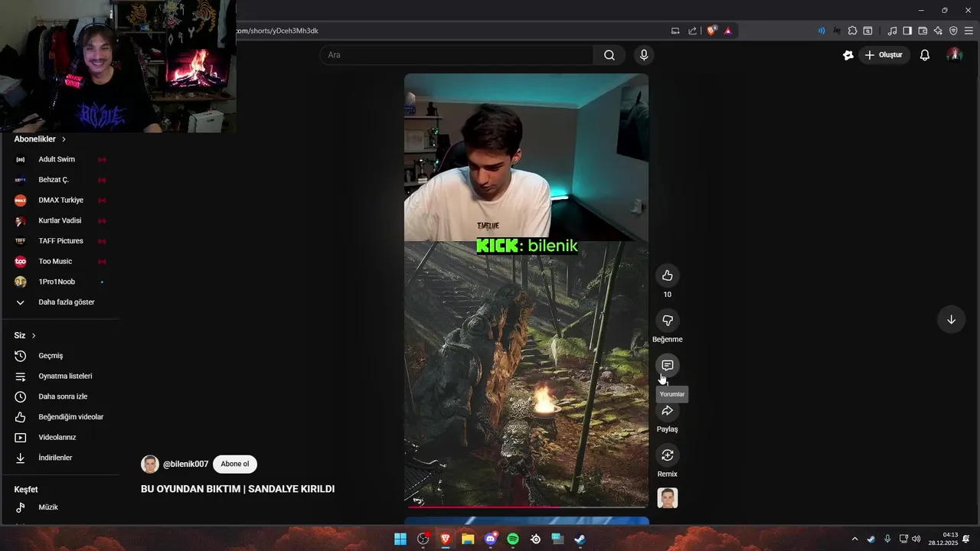Remix this short
The height and width of the screenshot is (551, 980).
pos(667,455)
